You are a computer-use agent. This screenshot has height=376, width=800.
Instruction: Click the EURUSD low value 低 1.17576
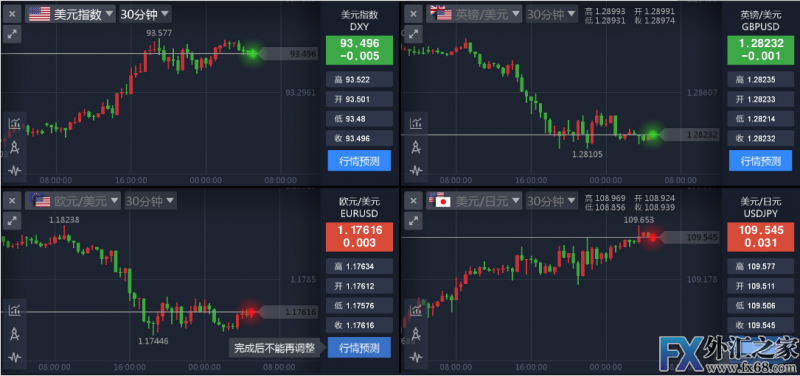pyautogui.click(x=359, y=305)
